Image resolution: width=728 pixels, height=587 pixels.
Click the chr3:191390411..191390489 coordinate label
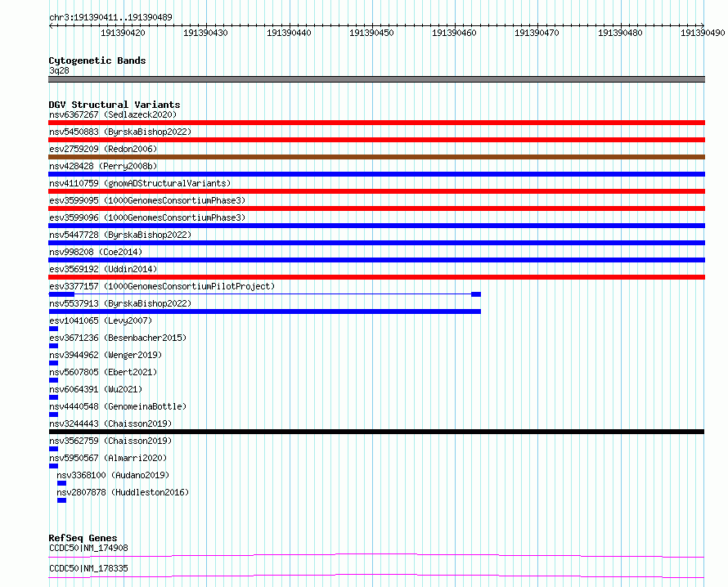point(110,17)
